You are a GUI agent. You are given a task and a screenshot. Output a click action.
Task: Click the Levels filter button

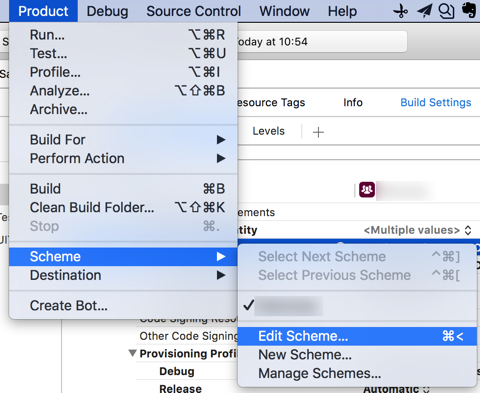pyautogui.click(x=268, y=131)
